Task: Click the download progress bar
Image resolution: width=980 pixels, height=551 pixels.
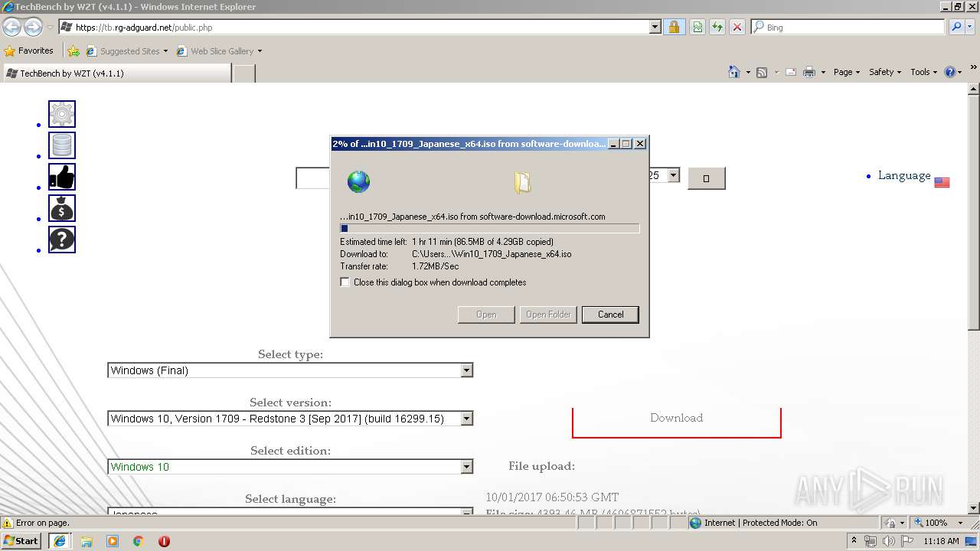Action: [489, 228]
